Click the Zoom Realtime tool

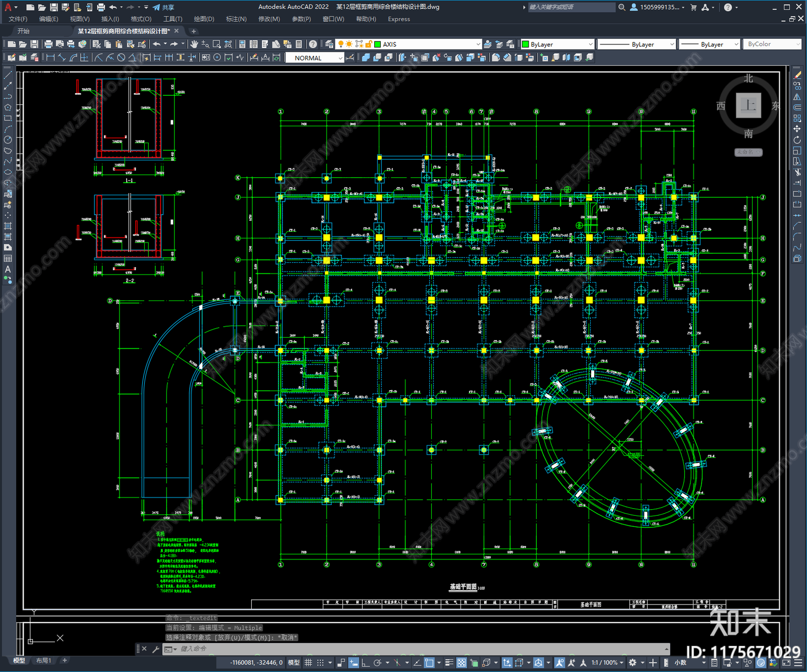coord(205,44)
